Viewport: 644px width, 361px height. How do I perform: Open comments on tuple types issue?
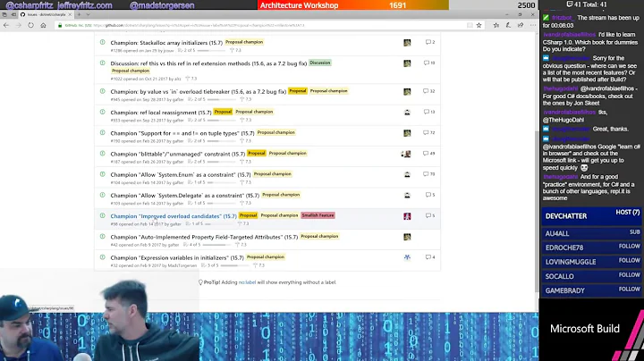click(x=429, y=132)
